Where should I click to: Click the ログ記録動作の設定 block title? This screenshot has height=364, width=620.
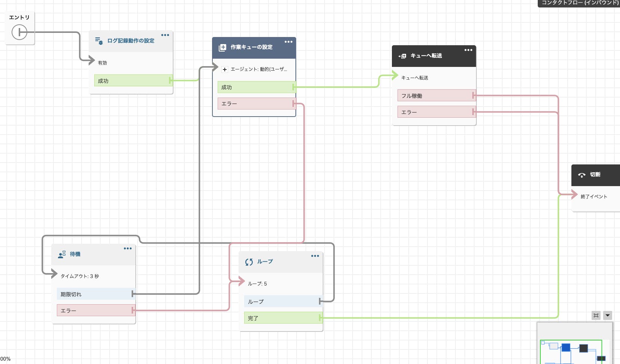pos(131,41)
